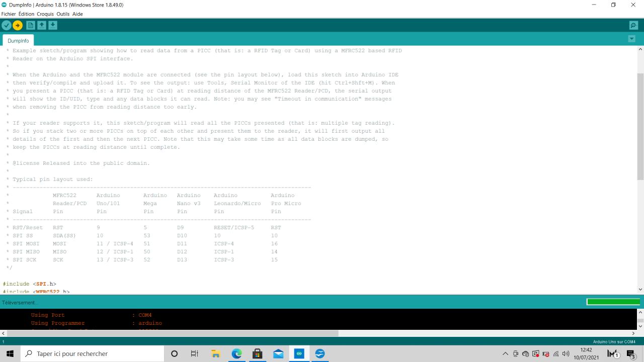Click the battery tray icon with red X
Screen dimensions: 644x362
tap(546, 354)
